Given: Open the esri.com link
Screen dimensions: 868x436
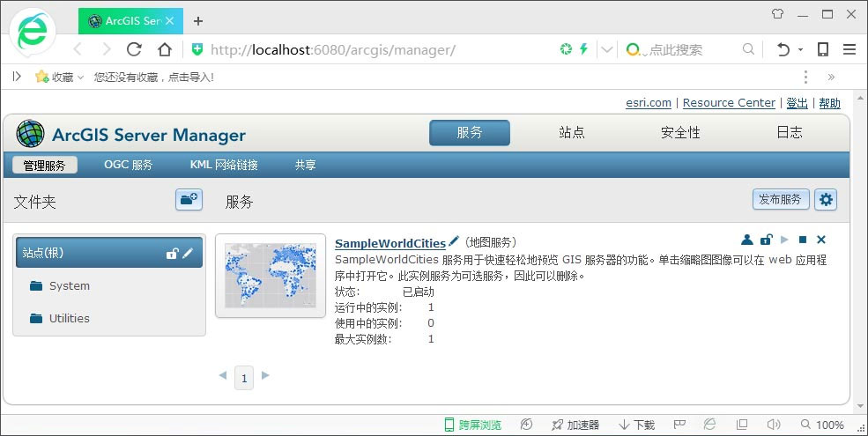Looking at the screenshot, I should pos(649,103).
